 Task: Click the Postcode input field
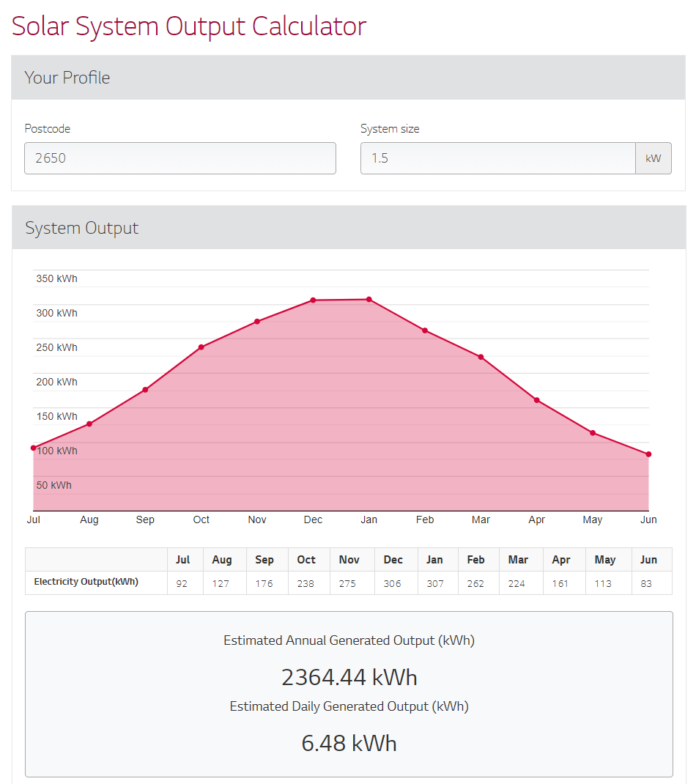pyautogui.click(x=180, y=158)
